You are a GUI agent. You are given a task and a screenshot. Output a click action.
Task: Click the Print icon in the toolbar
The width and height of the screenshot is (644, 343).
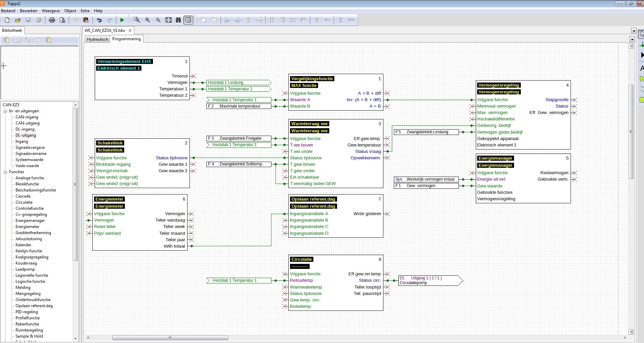pos(52,20)
